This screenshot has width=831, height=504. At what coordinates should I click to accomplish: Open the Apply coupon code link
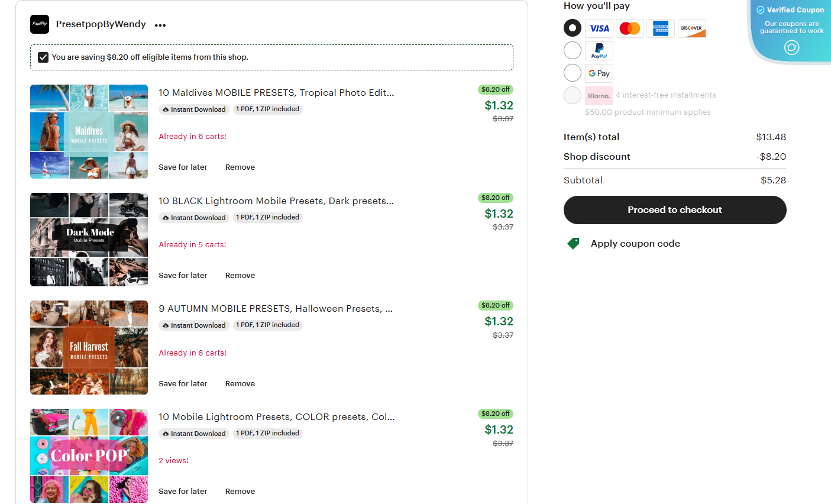pyautogui.click(x=635, y=243)
